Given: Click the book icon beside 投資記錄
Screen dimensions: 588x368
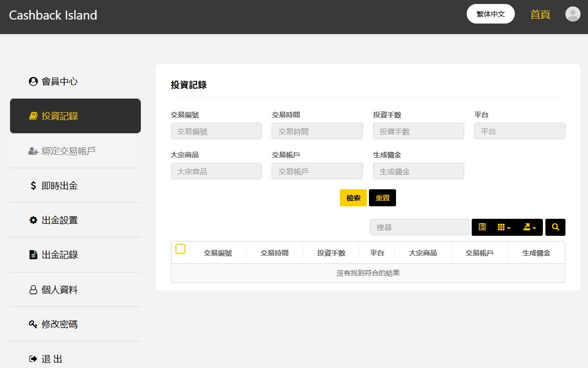Looking at the screenshot, I should point(34,116).
